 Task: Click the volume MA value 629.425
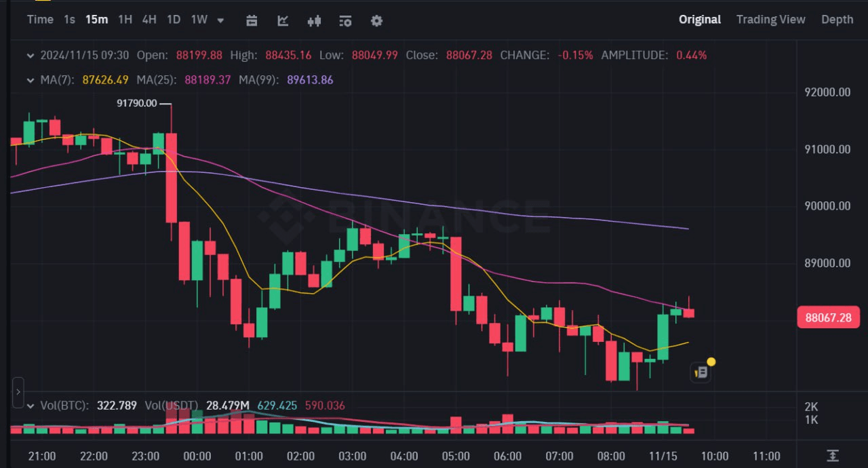click(x=277, y=406)
